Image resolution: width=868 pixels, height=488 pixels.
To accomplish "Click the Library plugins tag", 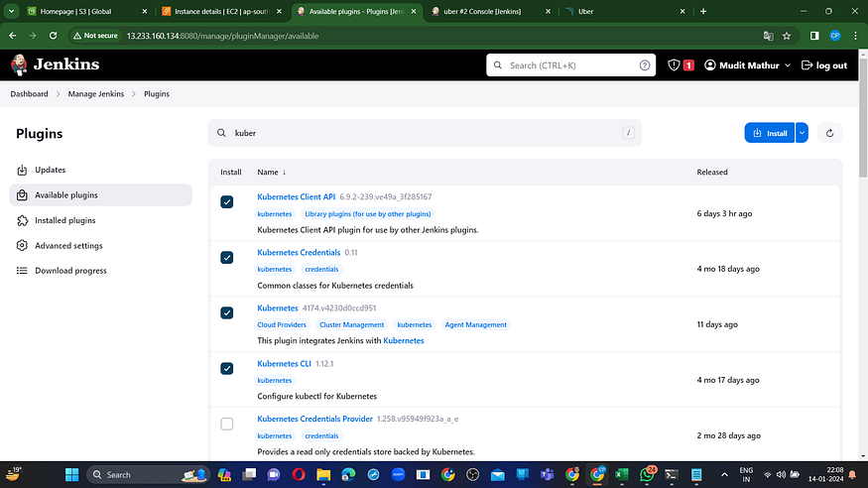I will [x=368, y=214].
